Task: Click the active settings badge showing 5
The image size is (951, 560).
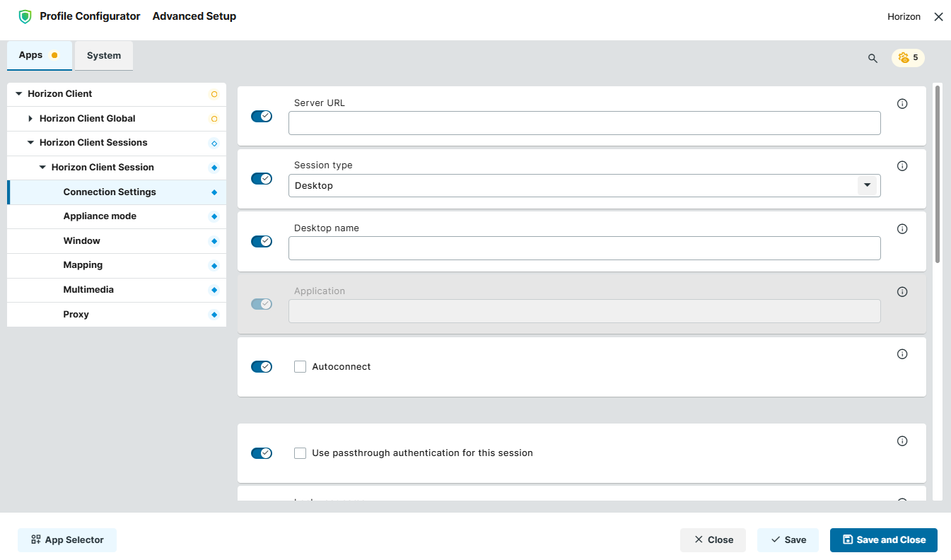Action: 908,58
